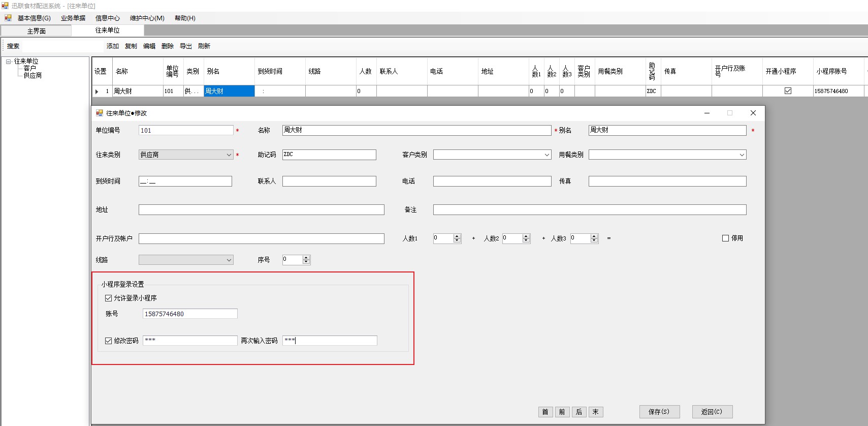The image size is (868, 426).
Task: Click the 删除 toolbar button
Action: tap(168, 46)
